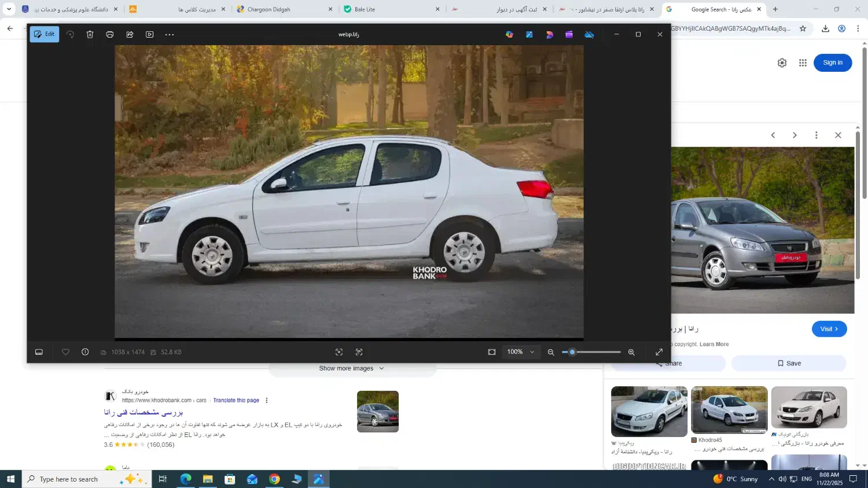This screenshot has height=488, width=868.
Task: Print the image with the printer icon
Action: [x=109, y=34]
